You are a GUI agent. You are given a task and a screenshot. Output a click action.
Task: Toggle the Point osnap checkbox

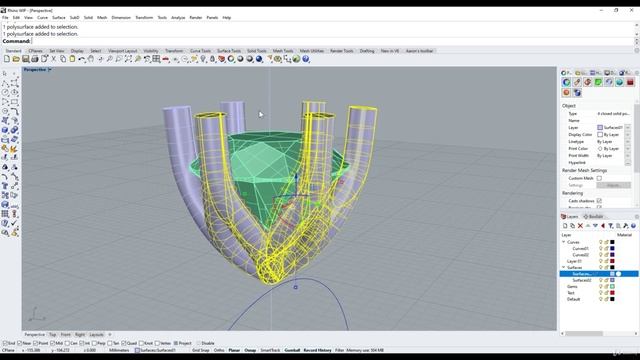click(x=35, y=343)
